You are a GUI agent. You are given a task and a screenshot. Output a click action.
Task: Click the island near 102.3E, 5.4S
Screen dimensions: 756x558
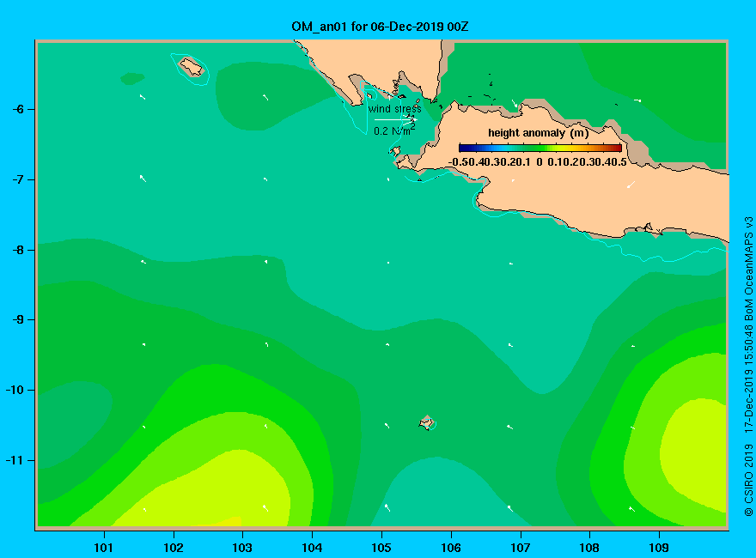pyautogui.click(x=192, y=66)
